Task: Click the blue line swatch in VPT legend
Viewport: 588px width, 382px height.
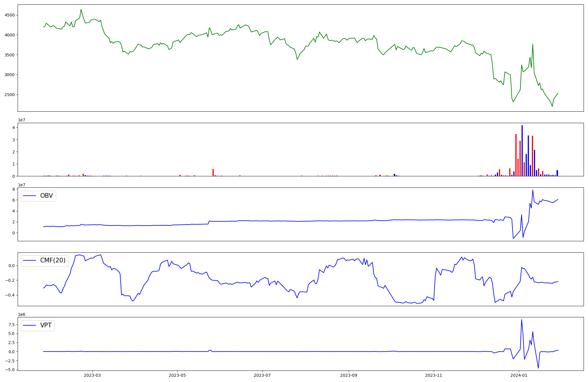Action: (29, 325)
